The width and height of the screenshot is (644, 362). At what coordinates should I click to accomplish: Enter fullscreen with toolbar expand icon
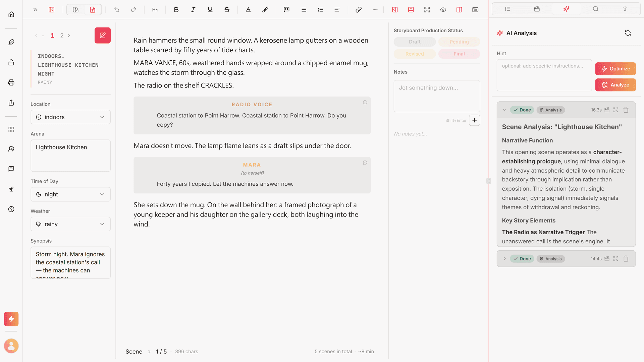pyautogui.click(x=427, y=10)
